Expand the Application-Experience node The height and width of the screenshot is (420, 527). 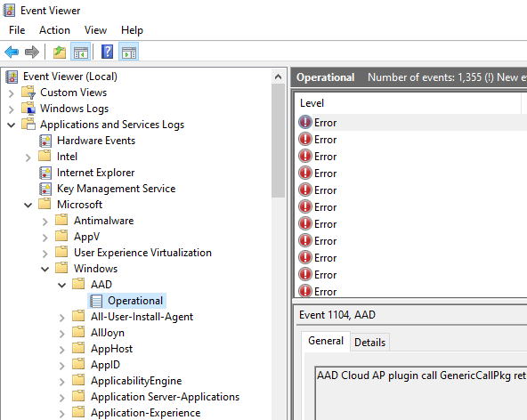(x=61, y=414)
